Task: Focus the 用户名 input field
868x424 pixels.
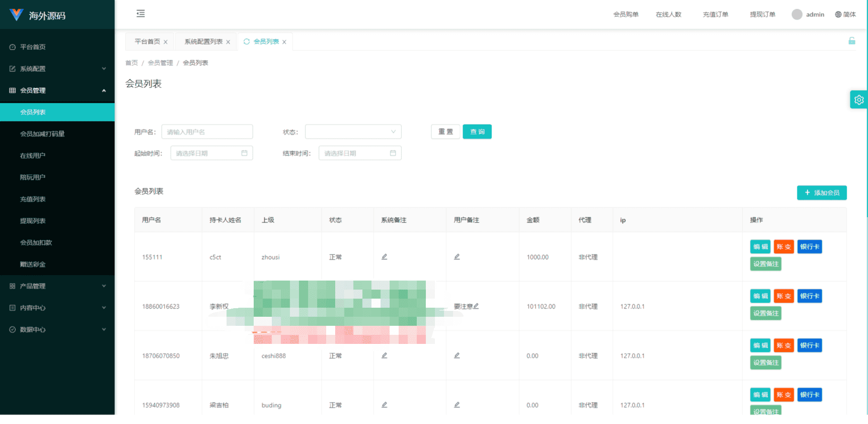Action: (x=207, y=132)
